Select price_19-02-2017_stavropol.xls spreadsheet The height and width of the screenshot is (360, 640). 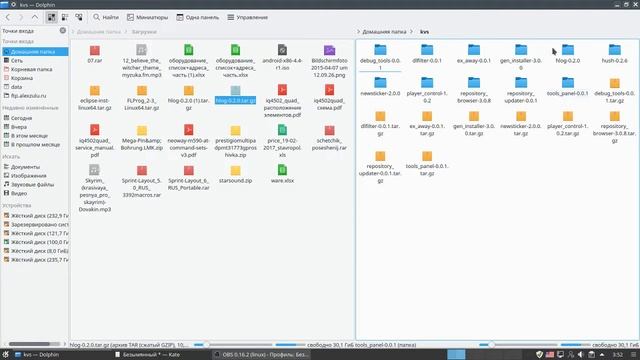tap(282, 141)
